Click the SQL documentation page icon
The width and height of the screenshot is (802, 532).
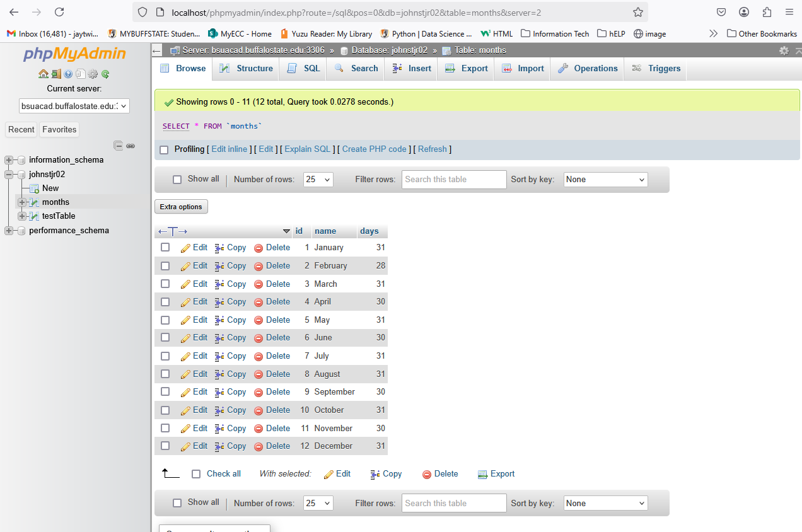click(80, 74)
